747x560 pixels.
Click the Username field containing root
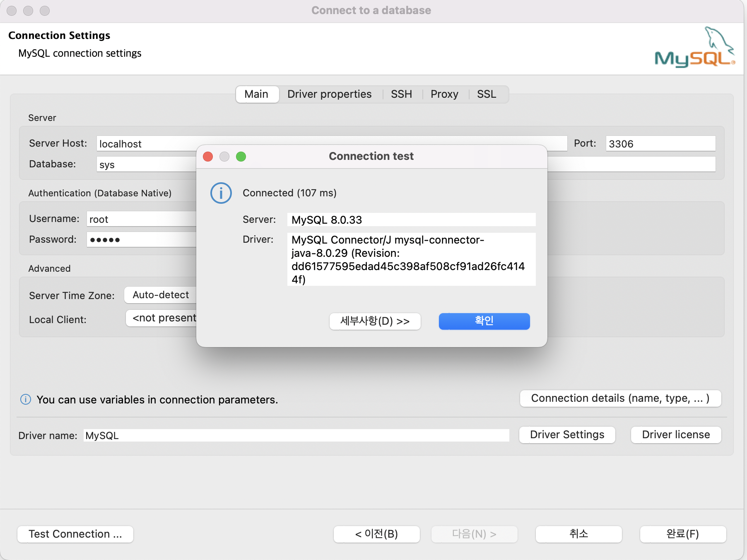[x=142, y=219]
